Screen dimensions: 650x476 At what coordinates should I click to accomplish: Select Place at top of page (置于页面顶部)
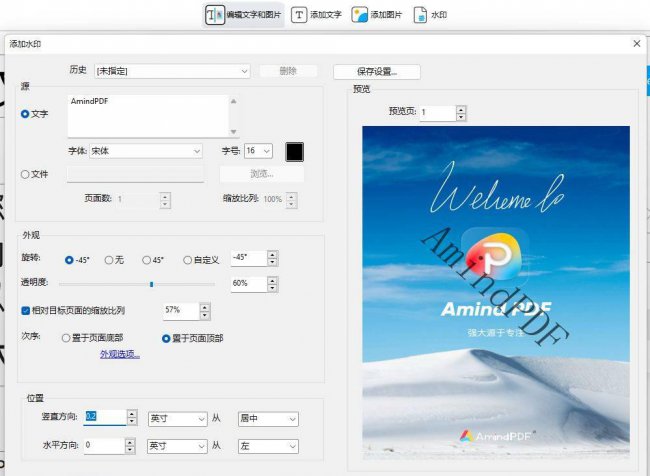(166, 339)
